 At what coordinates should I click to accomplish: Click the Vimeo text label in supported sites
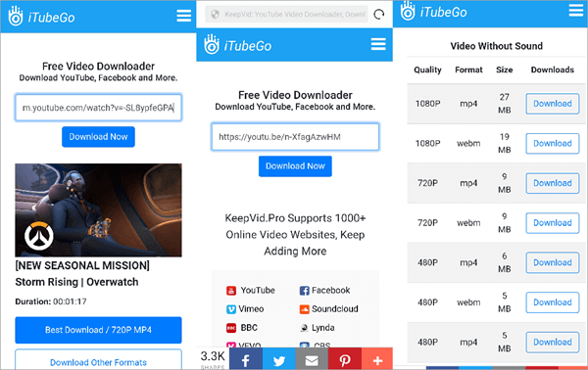click(x=251, y=309)
